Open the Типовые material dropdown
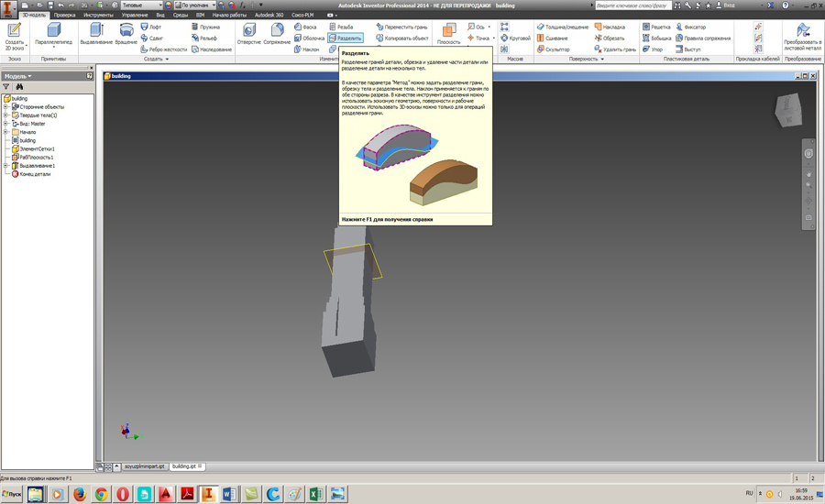Viewport: 825px width, 504px height. pos(141,5)
